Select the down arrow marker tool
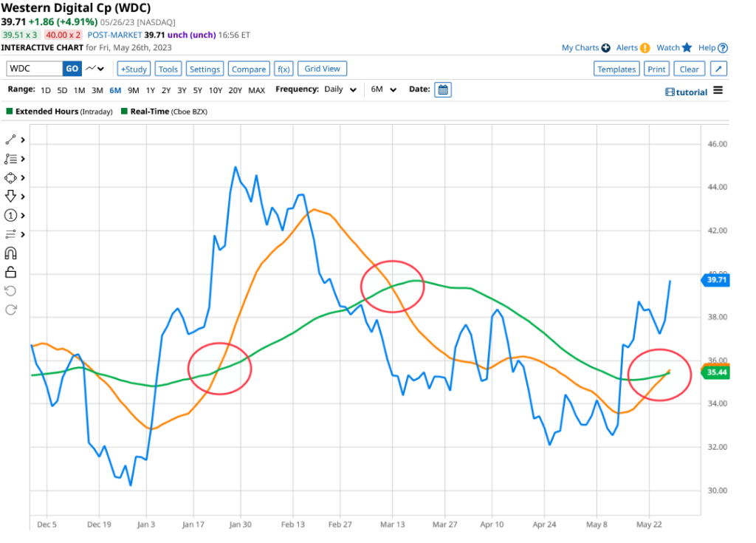This screenshot has width=756, height=543. (11, 197)
